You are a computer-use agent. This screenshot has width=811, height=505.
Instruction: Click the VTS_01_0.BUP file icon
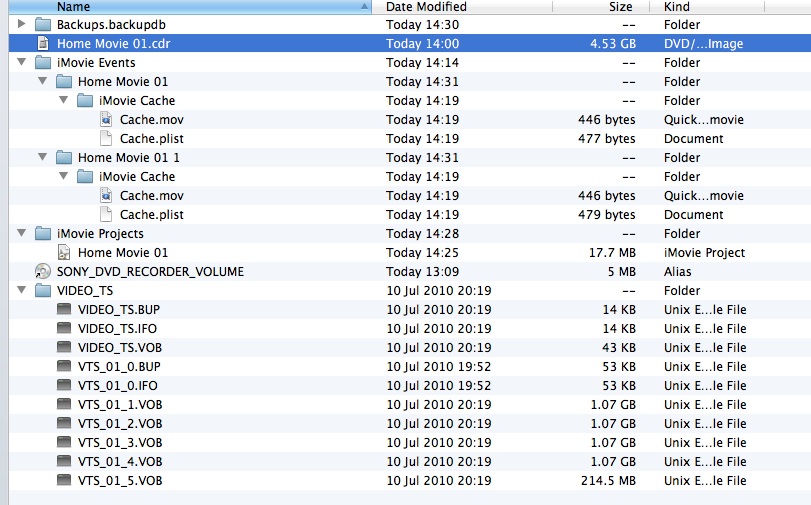(x=64, y=366)
